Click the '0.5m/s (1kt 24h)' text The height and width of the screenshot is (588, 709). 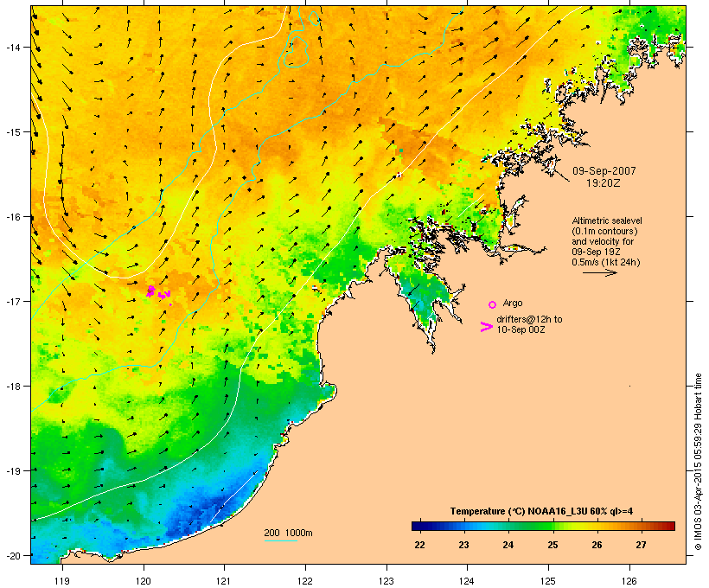(606, 262)
